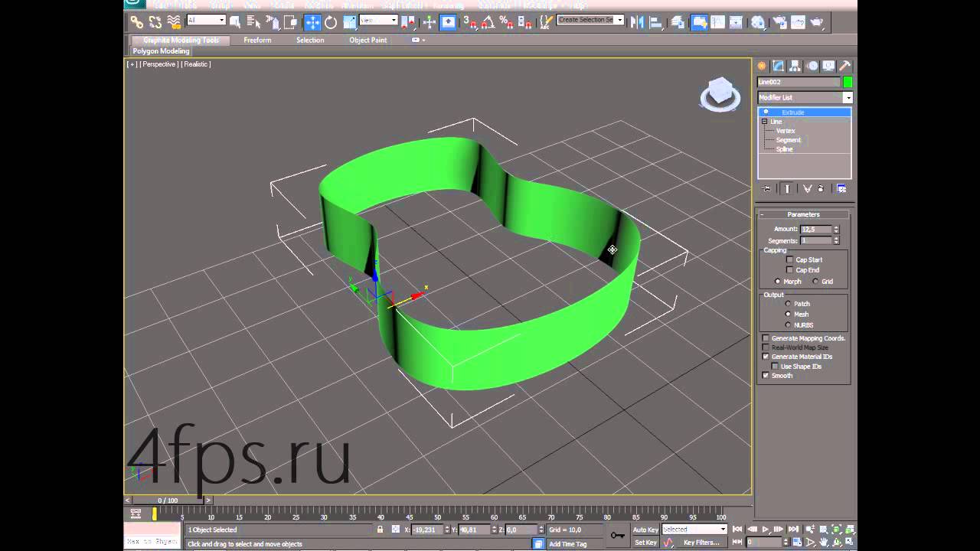The height and width of the screenshot is (551, 980).
Task: Activate the Bind to Space Warp tool
Action: click(174, 22)
